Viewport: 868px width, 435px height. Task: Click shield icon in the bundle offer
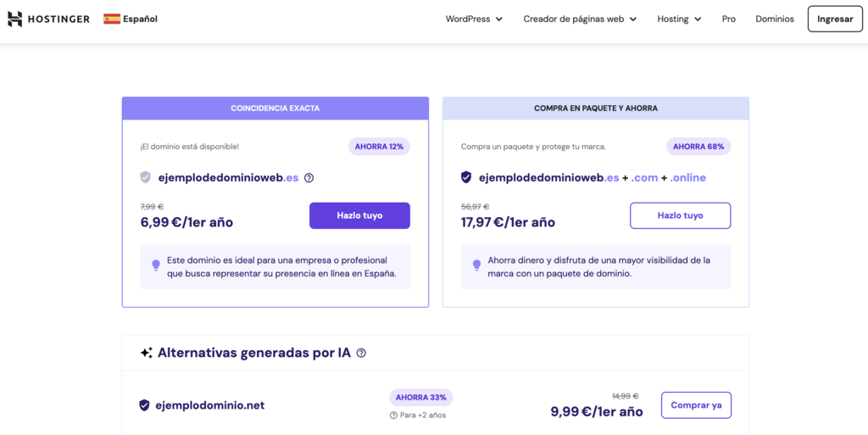[466, 178]
